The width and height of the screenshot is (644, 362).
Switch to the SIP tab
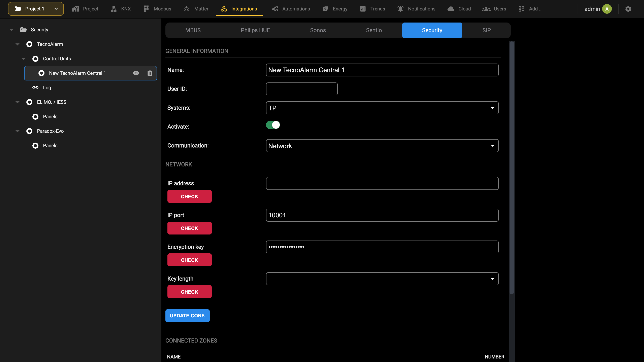click(486, 30)
